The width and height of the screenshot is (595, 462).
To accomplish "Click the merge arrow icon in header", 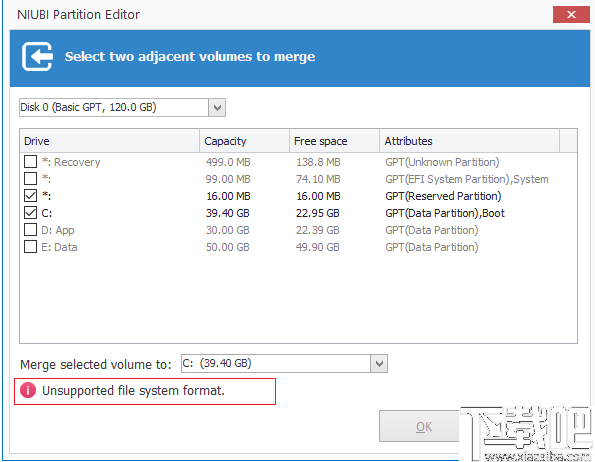I will coord(37,57).
